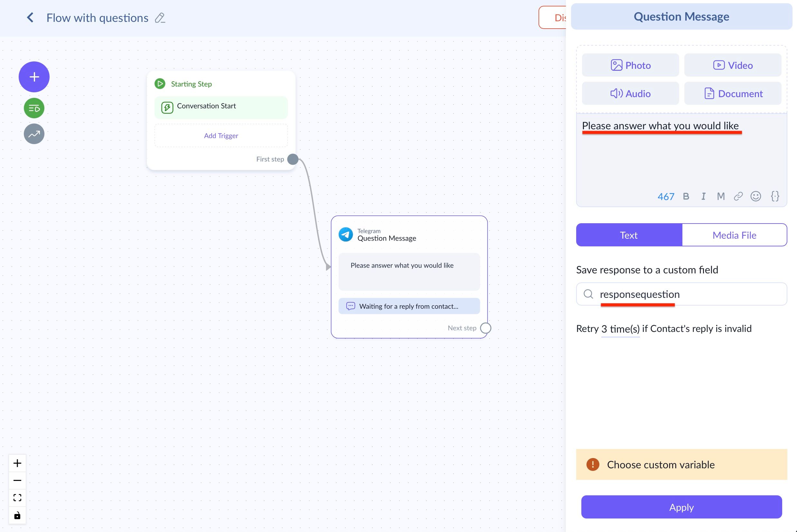Insert link using chain icon
This screenshot has width=797, height=532.
pos(738,196)
